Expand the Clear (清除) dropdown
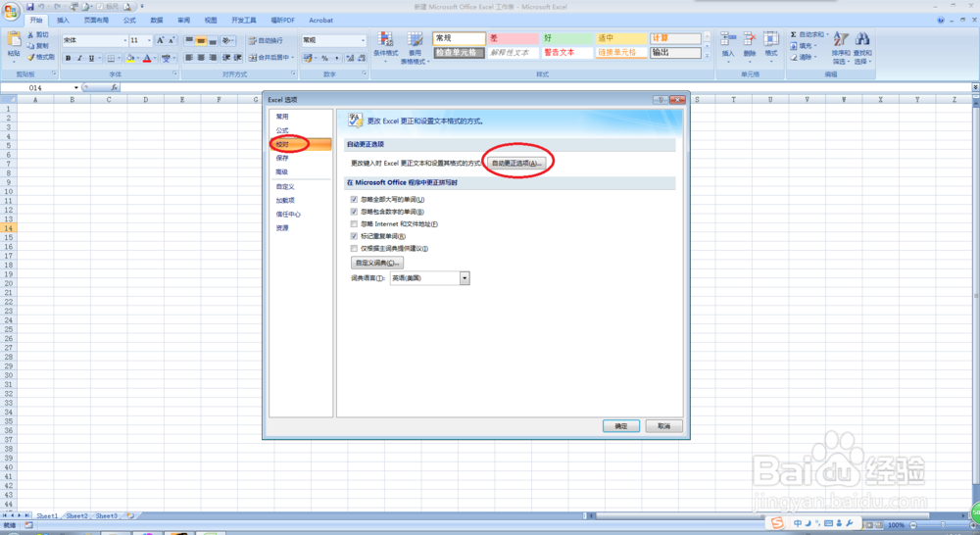The height and width of the screenshot is (535, 980). [815, 57]
